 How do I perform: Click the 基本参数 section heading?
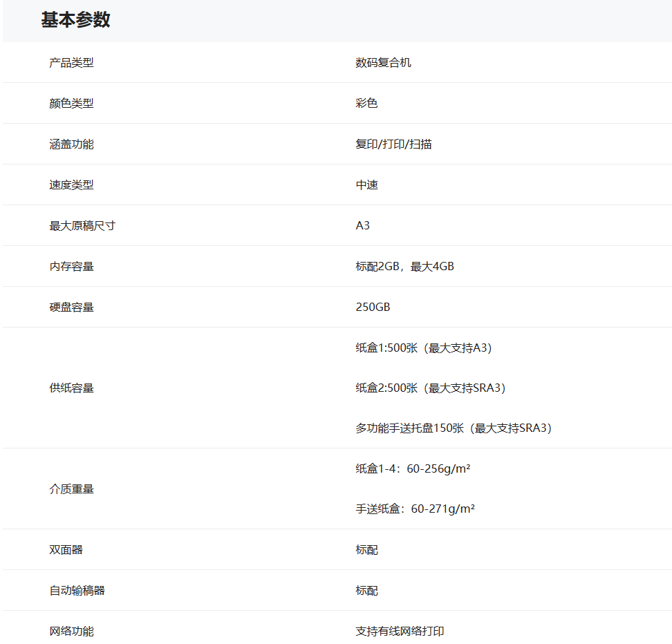click(75, 20)
